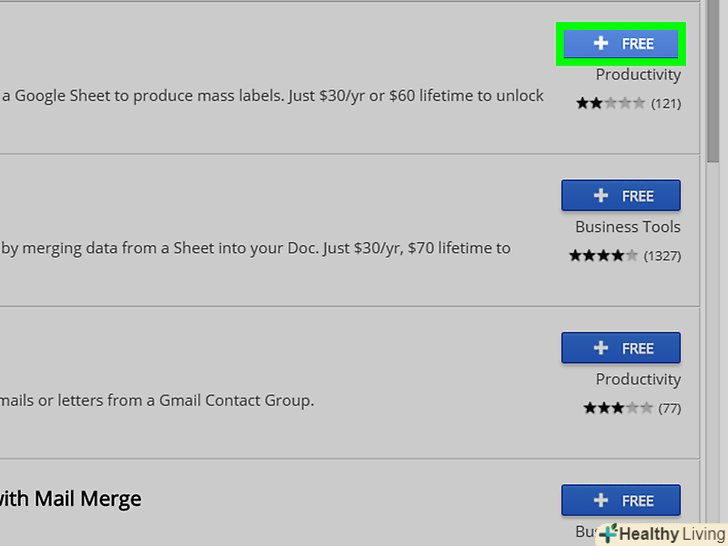Screen dimensions: 728x546
Task: Click the (1327) review count
Action: point(662,256)
